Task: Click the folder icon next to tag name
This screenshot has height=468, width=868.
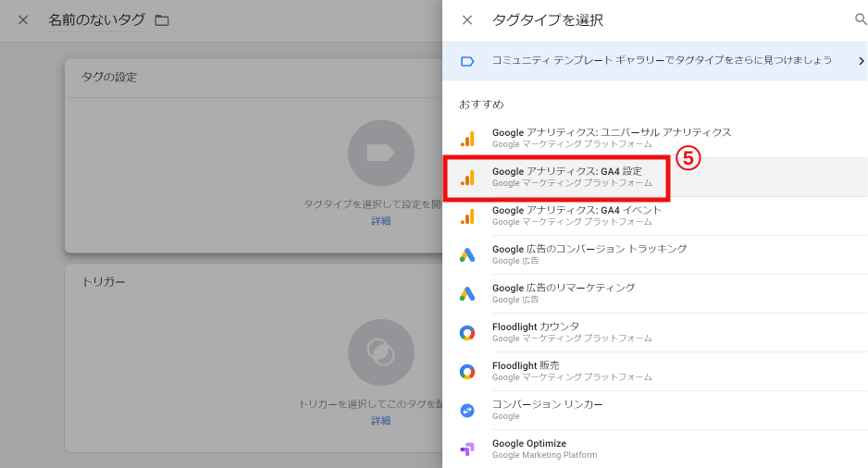Action: pyautogui.click(x=162, y=20)
